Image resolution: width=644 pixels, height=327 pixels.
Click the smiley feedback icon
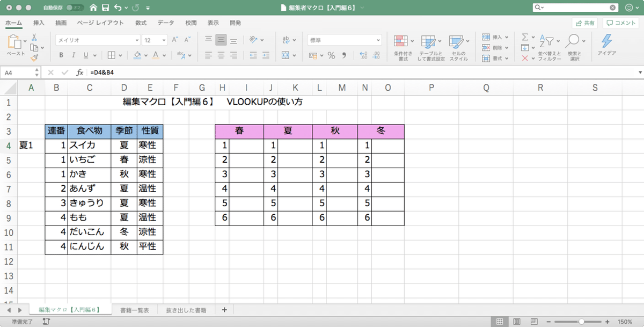(629, 8)
